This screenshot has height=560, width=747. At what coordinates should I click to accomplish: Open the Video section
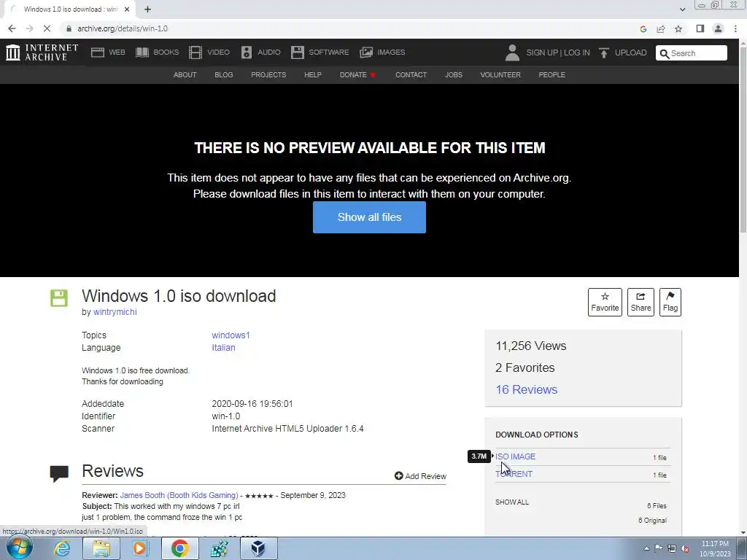click(x=209, y=52)
